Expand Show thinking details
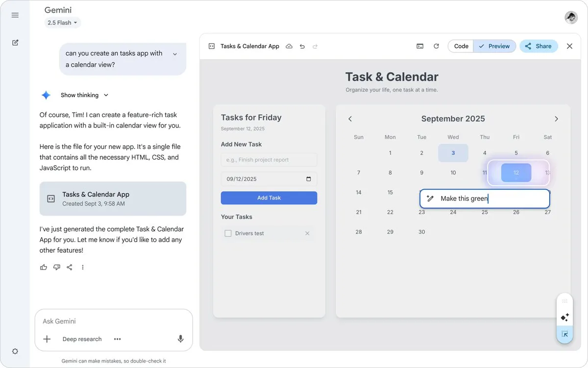This screenshot has width=588, height=368. click(x=84, y=95)
